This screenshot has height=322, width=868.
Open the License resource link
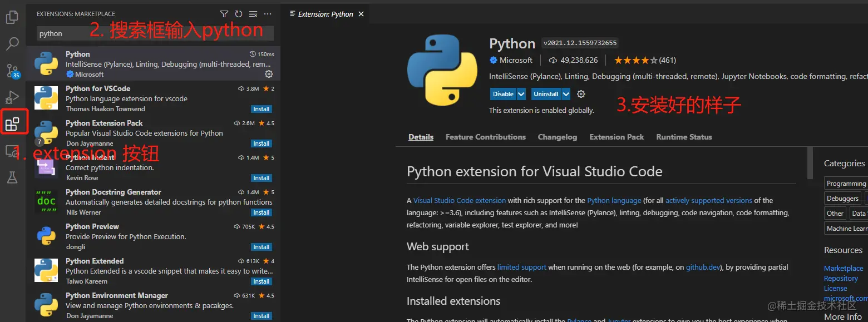pos(836,288)
